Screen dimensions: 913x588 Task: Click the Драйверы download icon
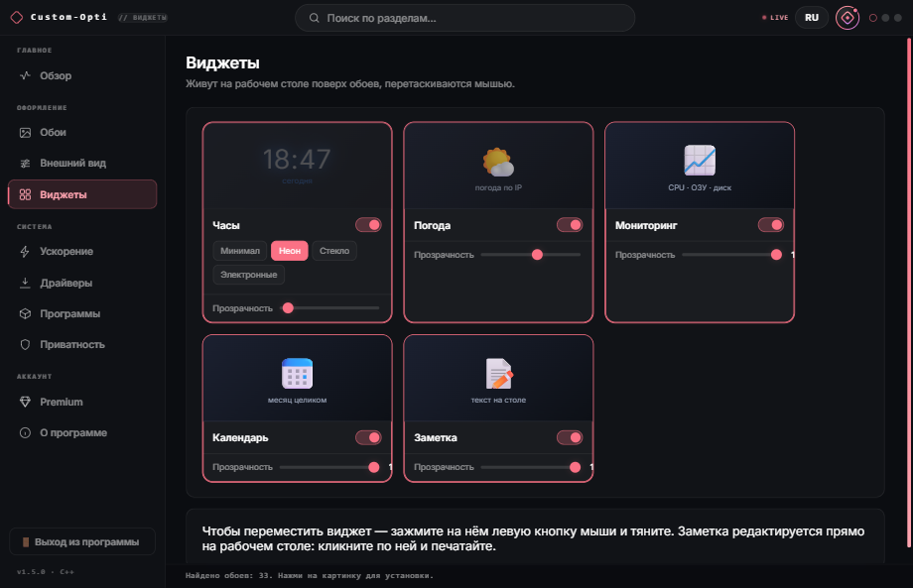pos(25,284)
